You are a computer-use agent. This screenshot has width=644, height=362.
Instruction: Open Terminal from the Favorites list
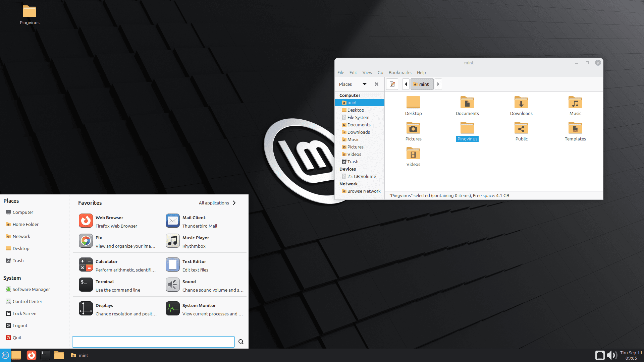105,282
